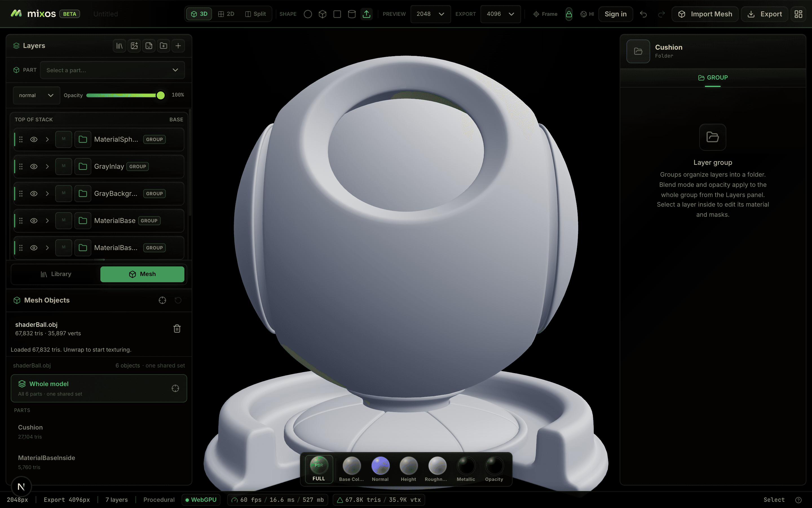Click the reset icon in Mesh Objects header
This screenshot has width=812, height=508.
coord(178,300)
